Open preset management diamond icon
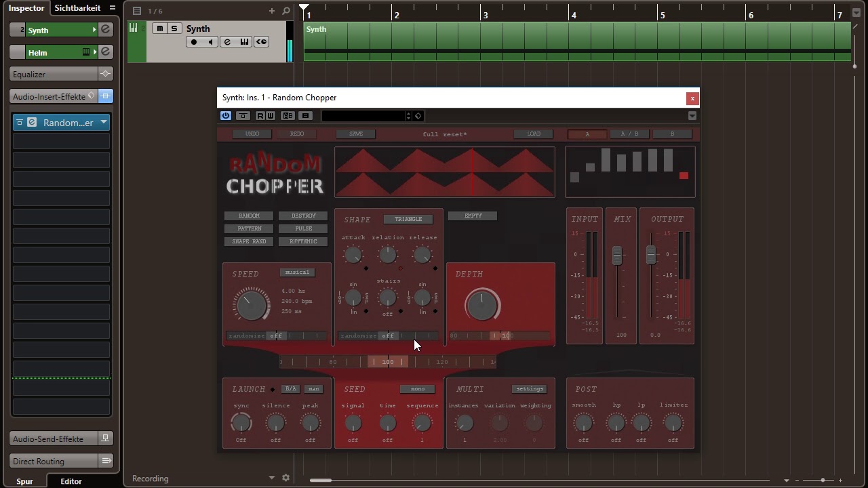This screenshot has height=488, width=868. point(418,116)
